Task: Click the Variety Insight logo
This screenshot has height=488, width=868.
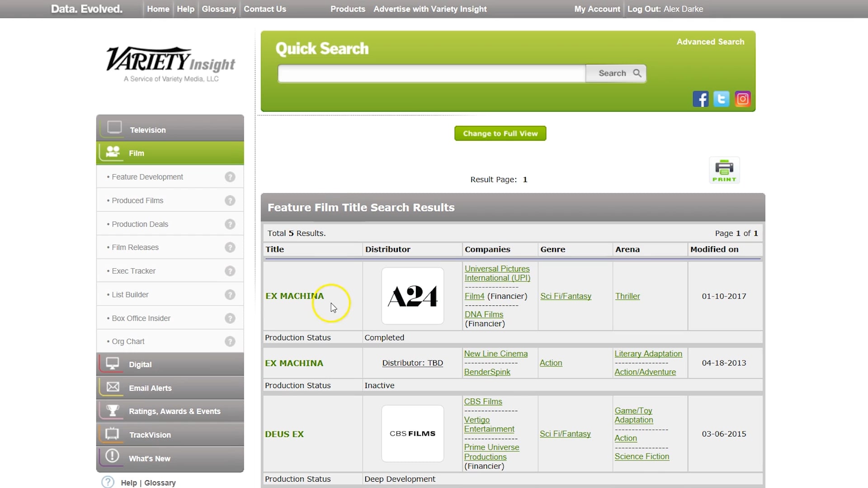Action: tap(170, 64)
